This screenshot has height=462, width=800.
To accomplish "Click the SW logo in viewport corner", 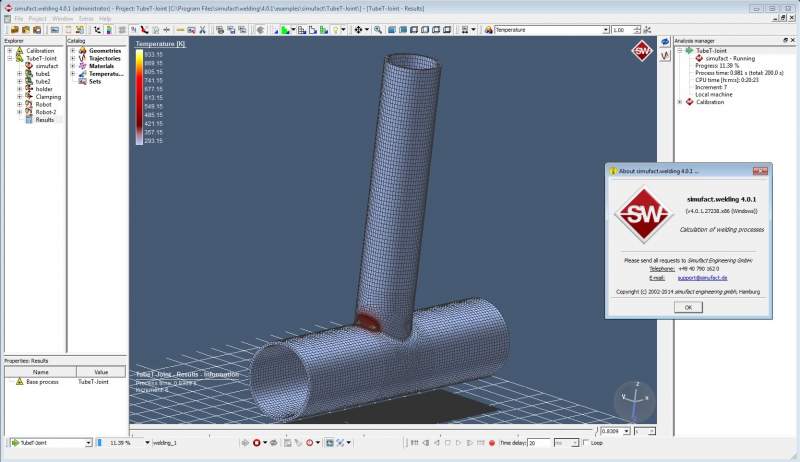I will (640, 51).
